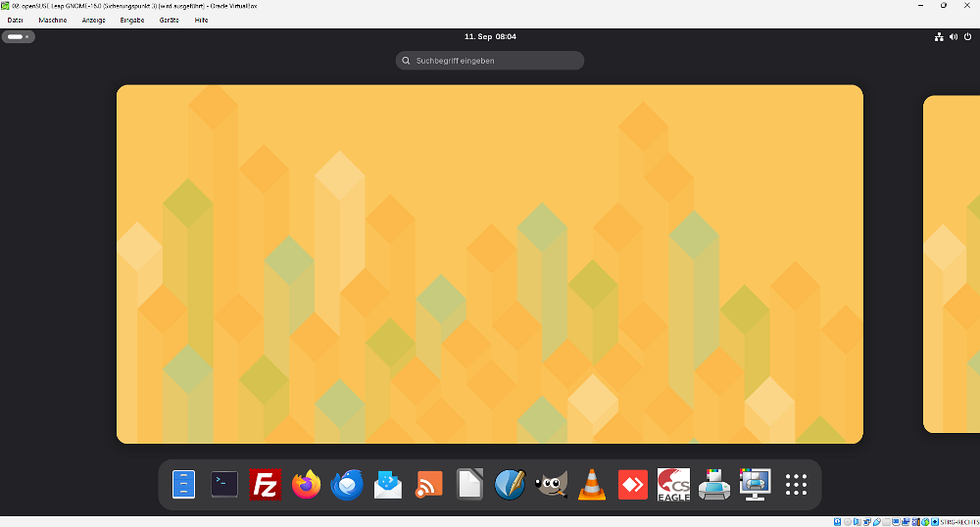This screenshot has width=980, height=527.
Task: Open the Files manager from the dock
Action: point(183,485)
